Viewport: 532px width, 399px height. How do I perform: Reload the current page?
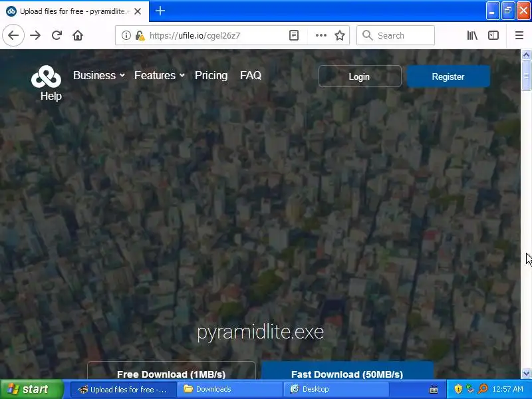click(x=57, y=35)
